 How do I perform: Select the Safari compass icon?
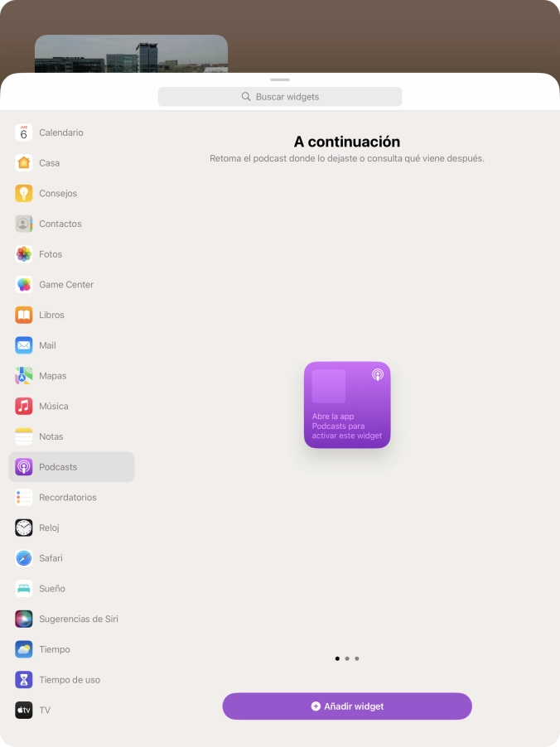(x=24, y=558)
